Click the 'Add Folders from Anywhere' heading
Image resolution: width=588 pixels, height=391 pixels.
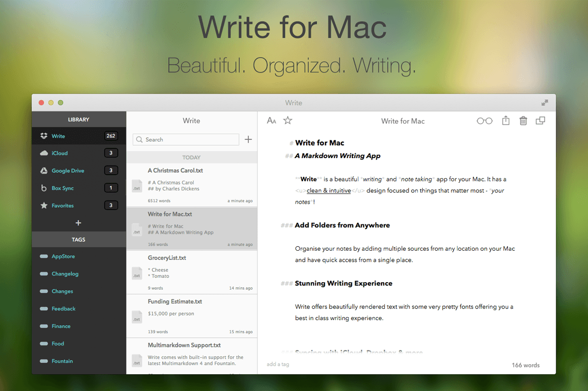coord(342,225)
